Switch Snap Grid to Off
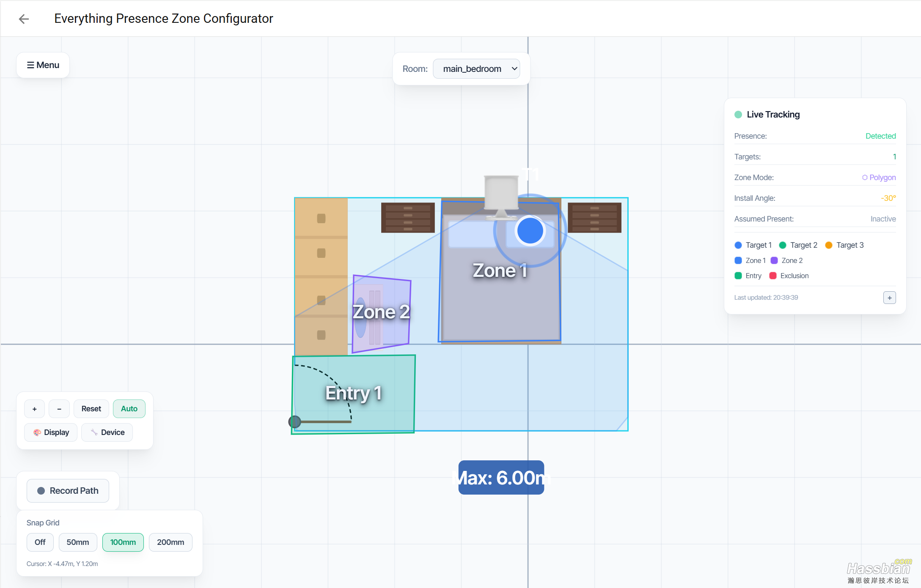The image size is (921, 588). pyautogui.click(x=40, y=542)
